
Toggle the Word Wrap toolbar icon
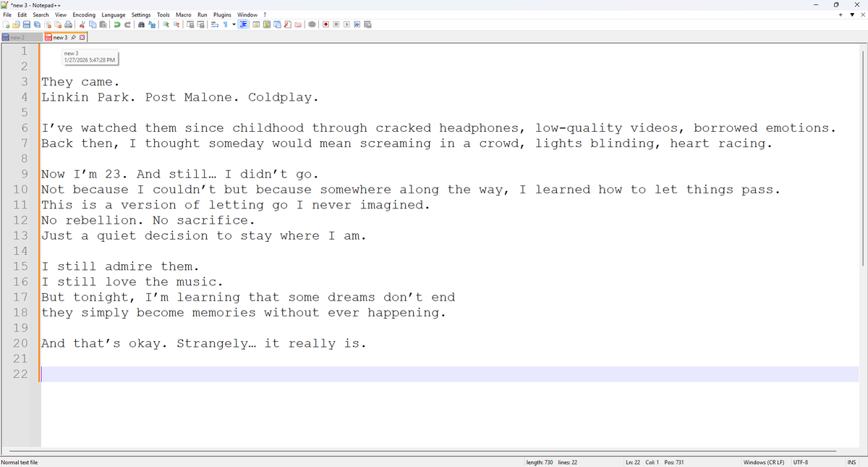[x=214, y=25]
